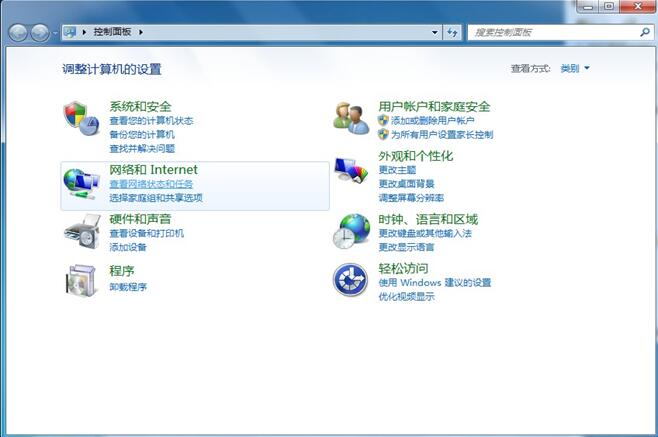The width and height of the screenshot is (658, 437).
Task: Open 添加或删除用户帐户 link
Action: pyautogui.click(x=426, y=120)
